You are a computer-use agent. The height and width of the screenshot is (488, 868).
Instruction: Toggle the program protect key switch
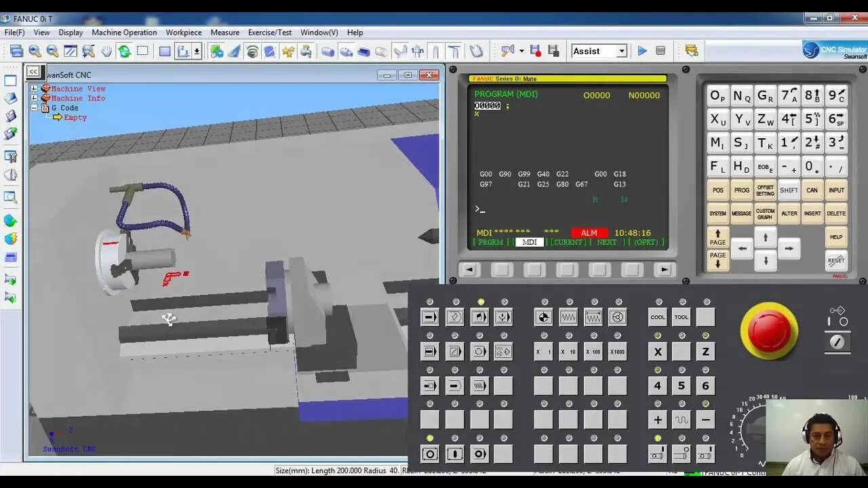tap(837, 342)
